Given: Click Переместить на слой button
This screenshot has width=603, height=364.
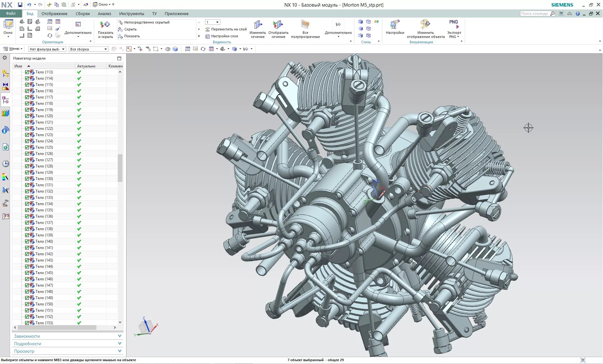Looking at the screenshot, I should [x=229, y=29].
